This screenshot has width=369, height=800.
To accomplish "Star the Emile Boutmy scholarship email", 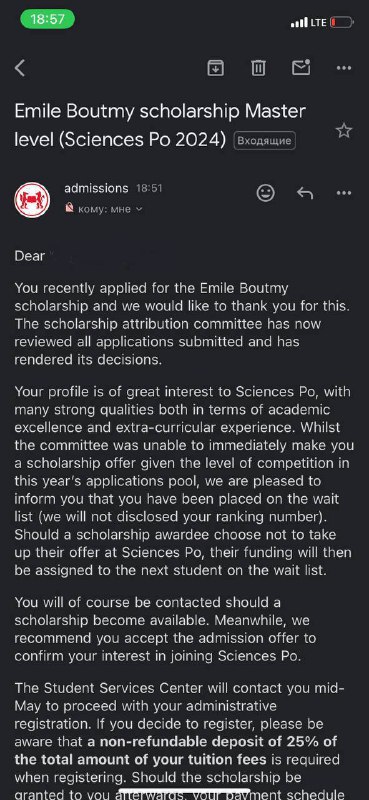I will click(x=344, y=131).
